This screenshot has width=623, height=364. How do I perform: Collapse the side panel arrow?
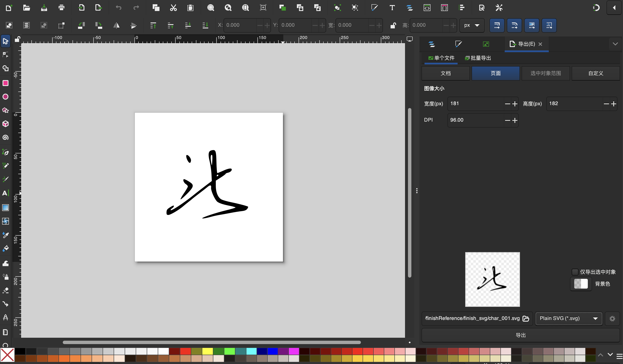tap(614, 8)
